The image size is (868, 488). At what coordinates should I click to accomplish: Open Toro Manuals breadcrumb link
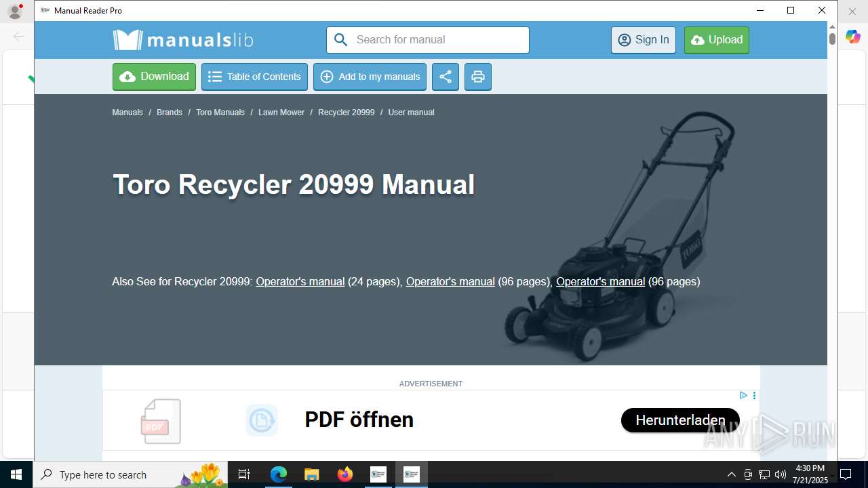pos(220,113)
